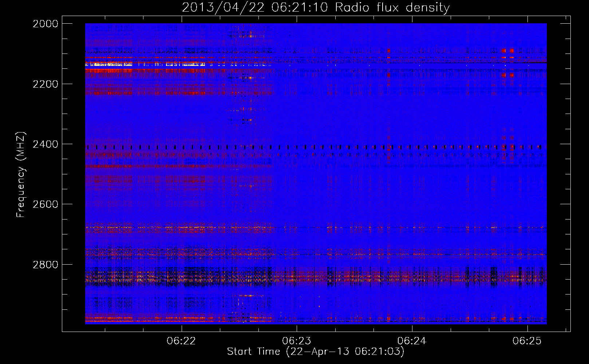
Task: Click the "Frequency (MHZ)" axis title
Action: tap(21, 175)
